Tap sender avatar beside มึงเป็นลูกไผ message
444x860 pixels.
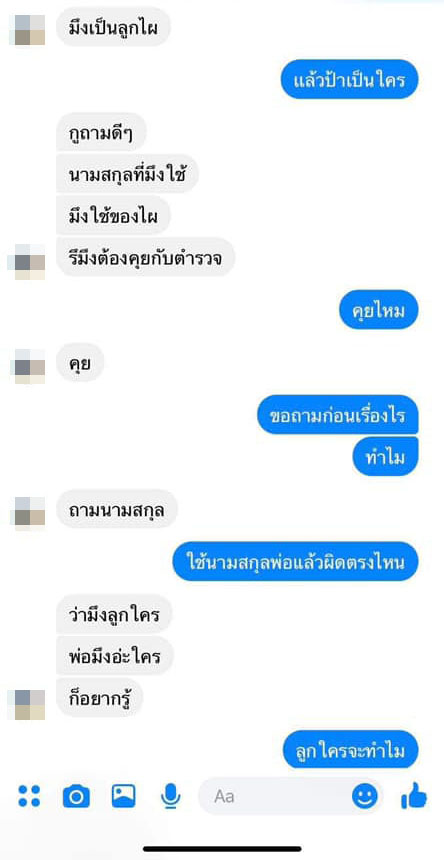(27, 30)
